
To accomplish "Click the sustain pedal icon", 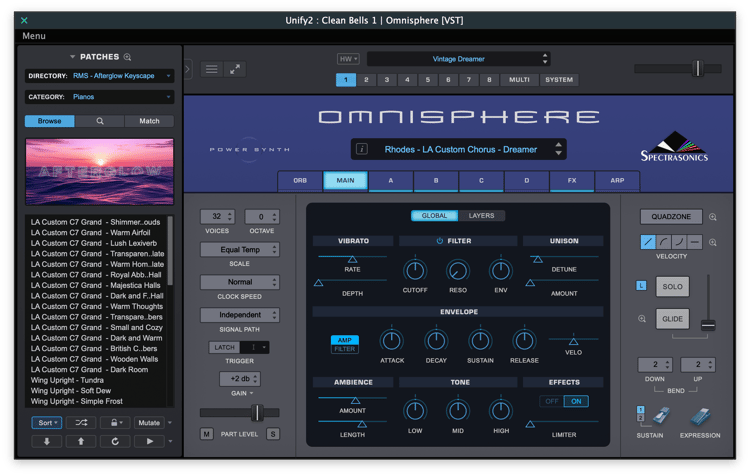I will 661,416.
